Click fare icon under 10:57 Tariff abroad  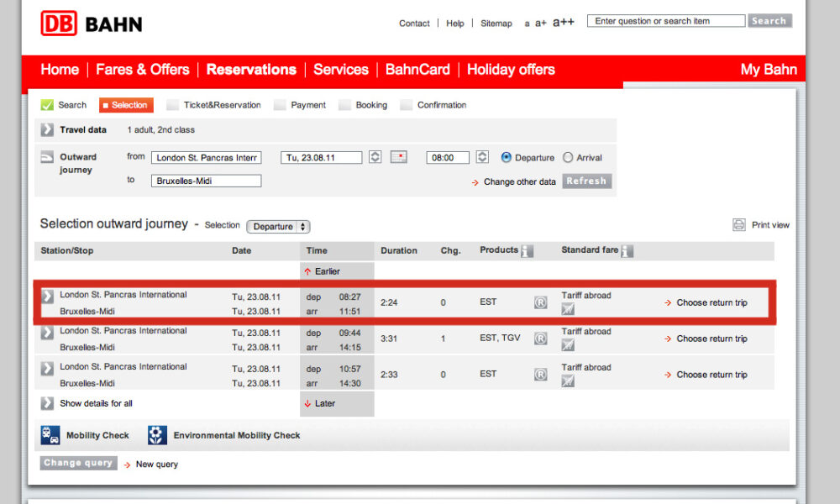coord(567,381)
